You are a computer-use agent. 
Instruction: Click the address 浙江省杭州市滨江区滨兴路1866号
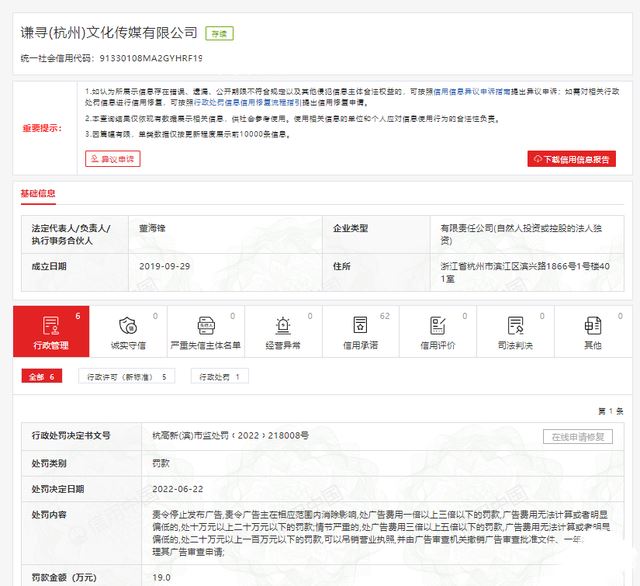tap(507, 266)
